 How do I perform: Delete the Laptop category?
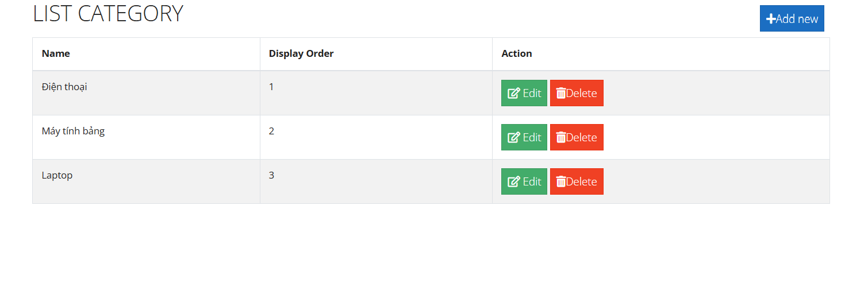577,181
